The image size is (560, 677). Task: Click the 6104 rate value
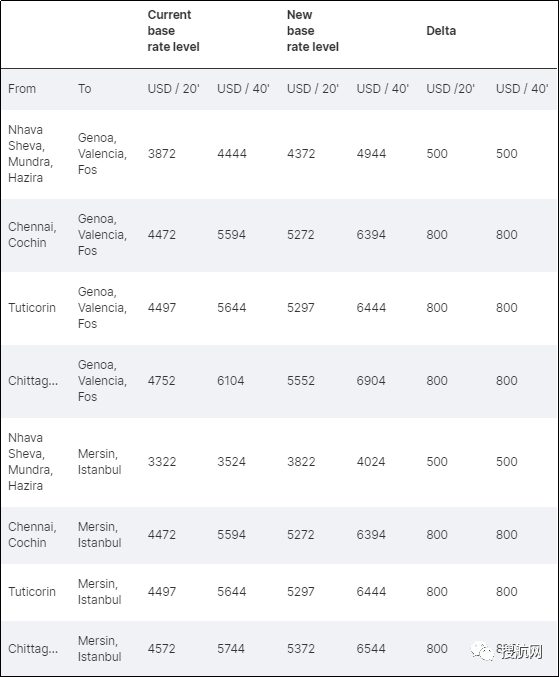(231, 381)
